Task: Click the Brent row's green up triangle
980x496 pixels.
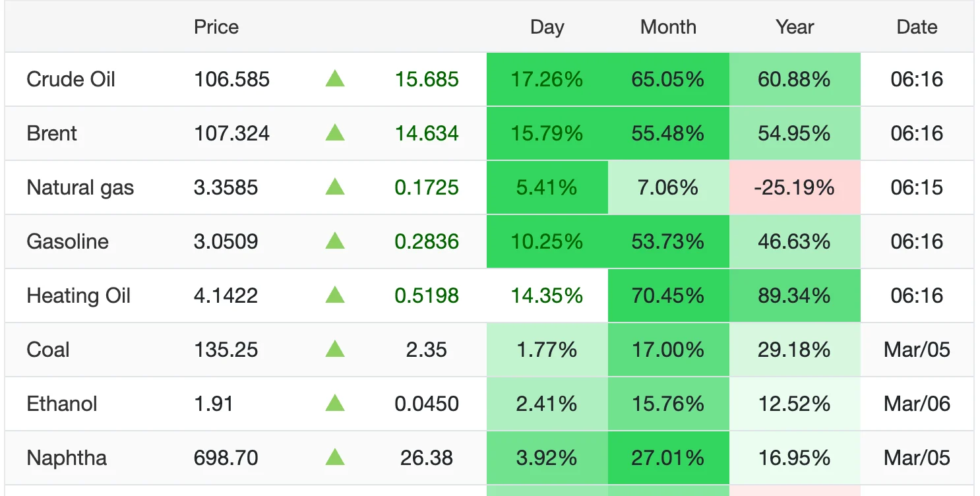Action: coord(335,134)
